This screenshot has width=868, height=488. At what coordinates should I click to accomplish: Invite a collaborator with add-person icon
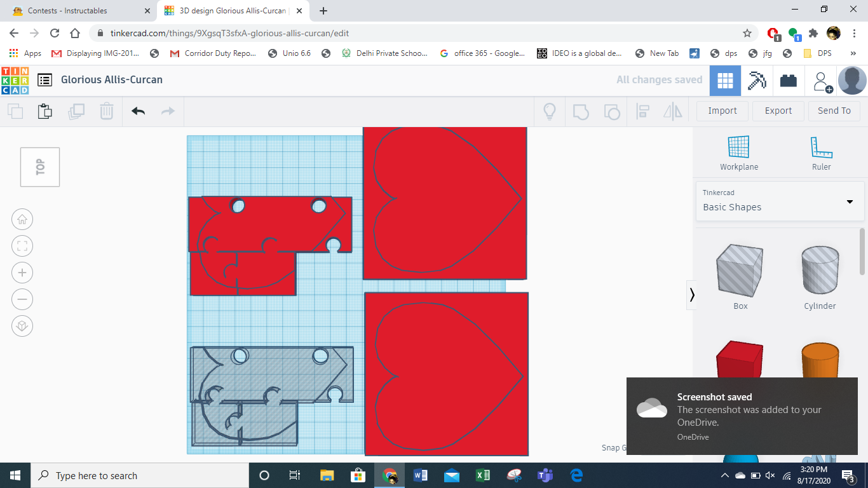(x=823, y=81)
